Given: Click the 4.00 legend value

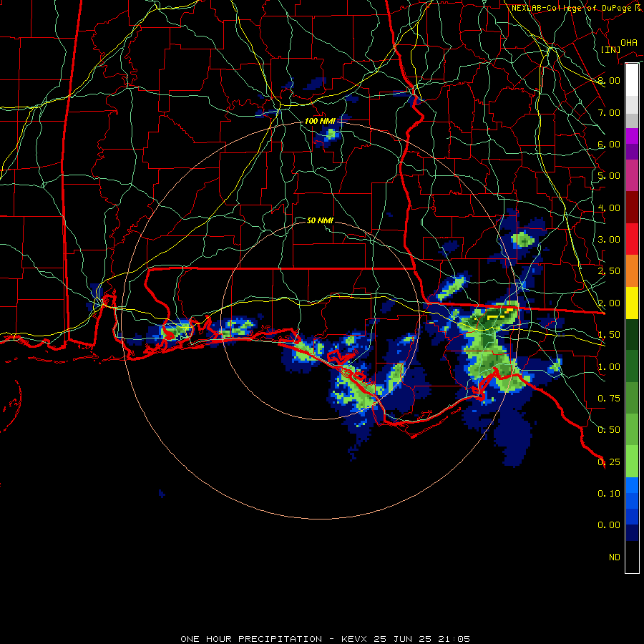Looking at the screenshot, I should pyautogui.click(x=609, y=208).
